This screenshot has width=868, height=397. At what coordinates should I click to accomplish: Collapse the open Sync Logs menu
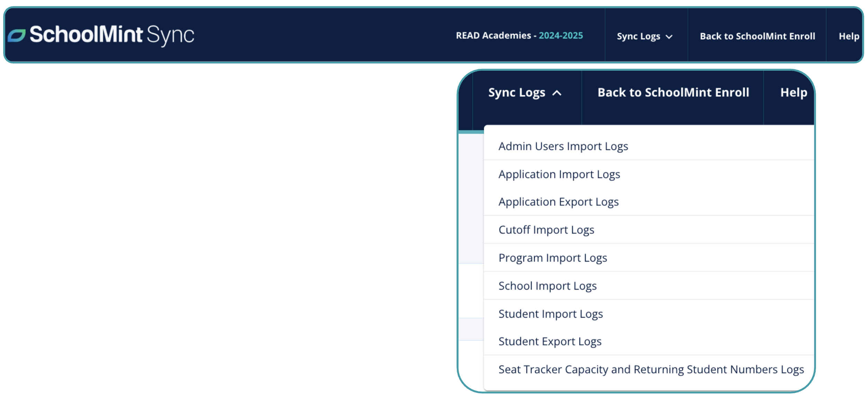coord(516,92)
